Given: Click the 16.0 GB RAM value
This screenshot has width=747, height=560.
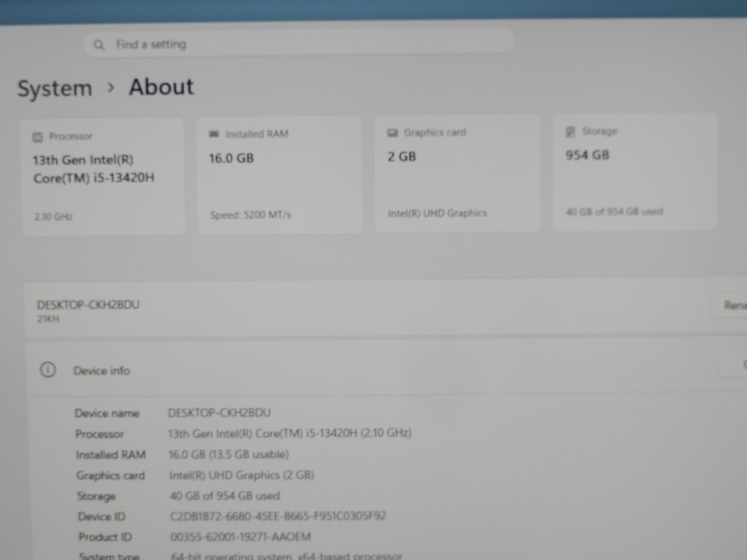Looking at the screenshot, I should point(232,159).
